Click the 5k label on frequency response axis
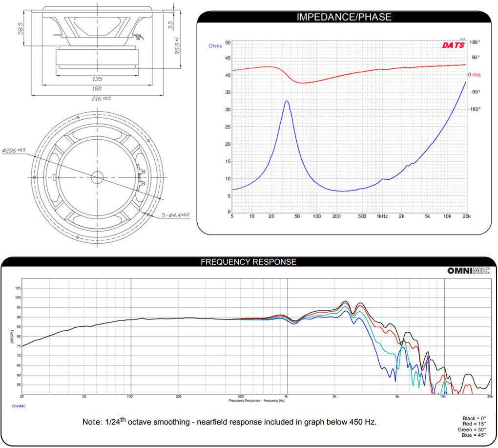 397,397
